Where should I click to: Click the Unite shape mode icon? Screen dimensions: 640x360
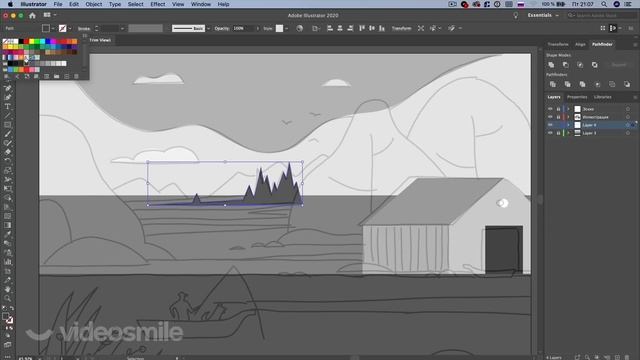click(x=551, y=65)
